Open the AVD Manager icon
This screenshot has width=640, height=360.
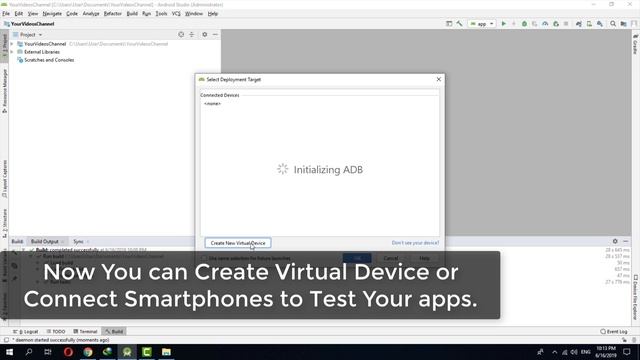coord(589,24)
